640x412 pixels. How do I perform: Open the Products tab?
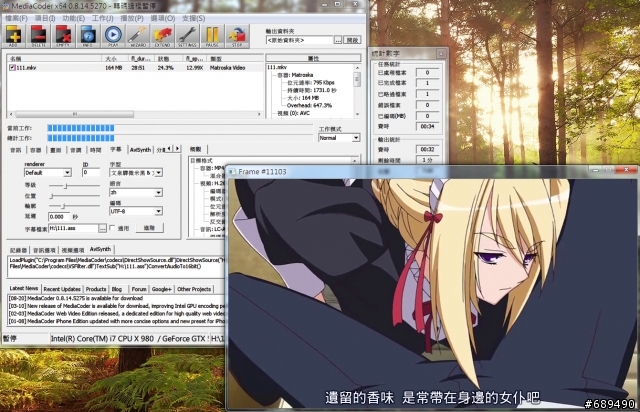96,289
